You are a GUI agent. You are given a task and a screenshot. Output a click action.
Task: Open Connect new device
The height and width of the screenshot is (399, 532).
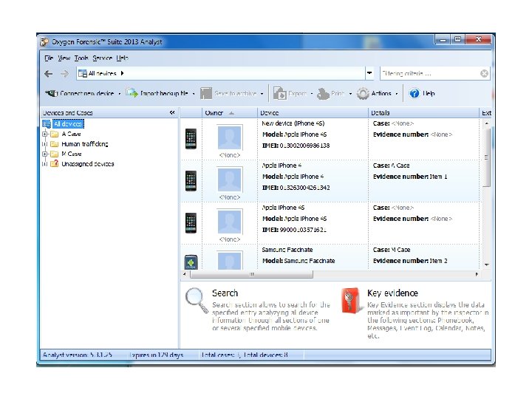(80, 93)
